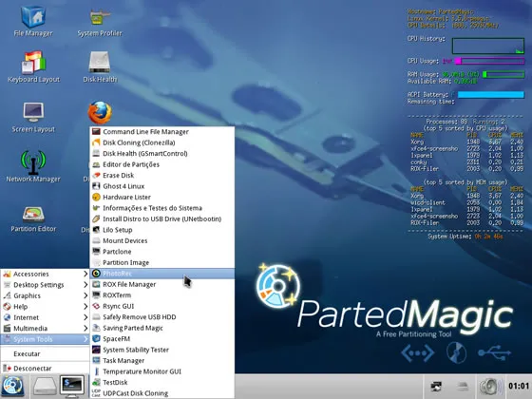Select PhotoRec from System Tools menu
Image resolution: width=532 pixels, height=399 pixels.
point(162,274)
